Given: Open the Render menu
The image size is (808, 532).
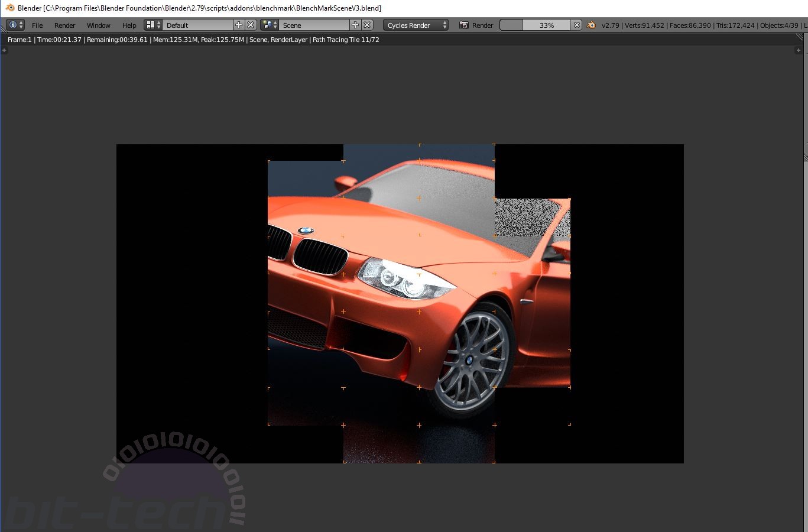Looking at the screenshot, I should 64,25.
